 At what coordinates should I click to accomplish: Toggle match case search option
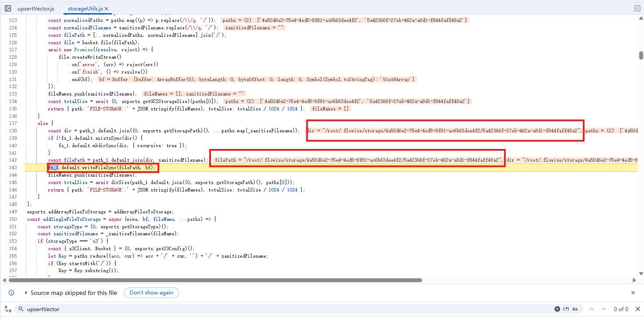click(x=575, y=309)
